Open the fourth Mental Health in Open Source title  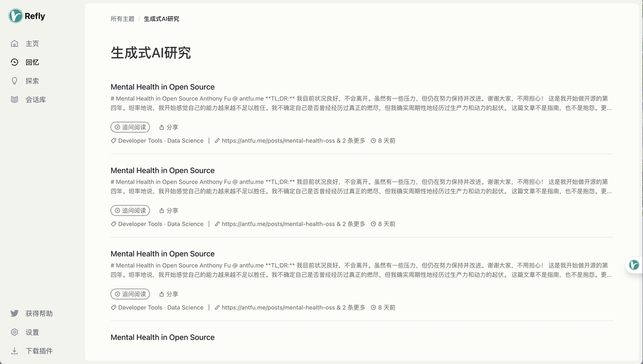pos(162,337)
